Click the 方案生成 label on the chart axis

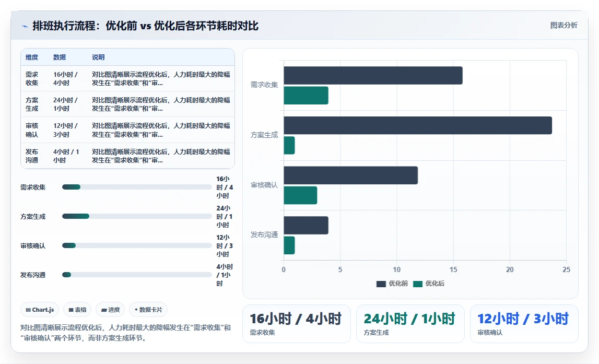pos(264,135)
